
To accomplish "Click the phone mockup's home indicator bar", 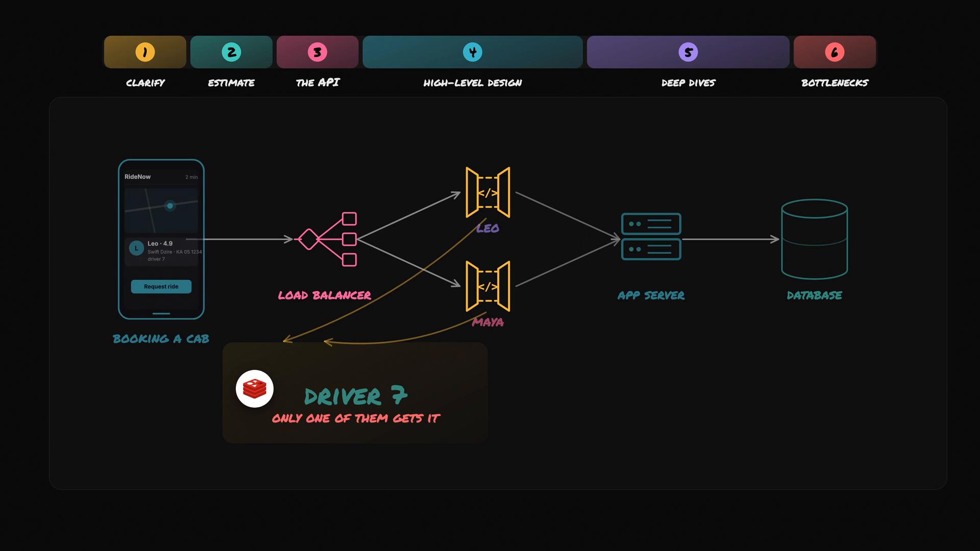I will [161, 314].
